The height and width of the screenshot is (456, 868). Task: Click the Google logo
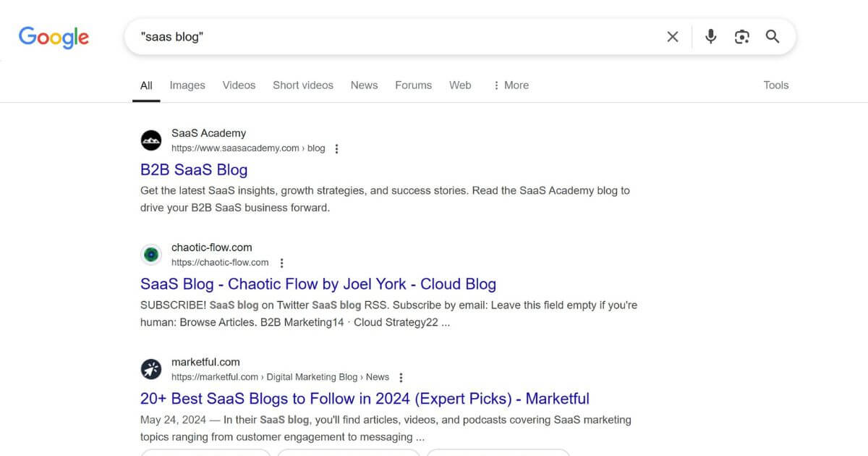click(54, 37)
